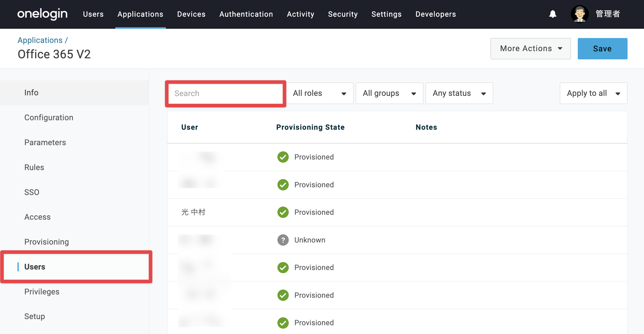Open the Security navigation menu

point(343,14)
